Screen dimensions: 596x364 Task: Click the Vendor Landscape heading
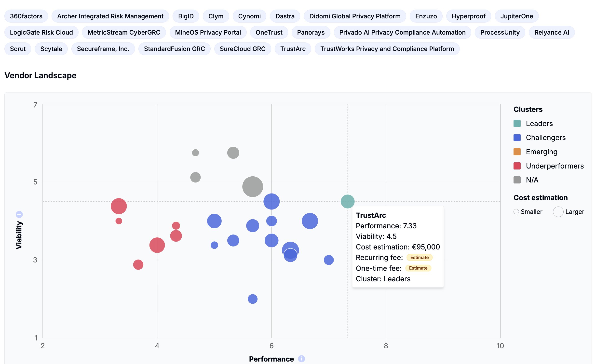[x=41, y=75]
